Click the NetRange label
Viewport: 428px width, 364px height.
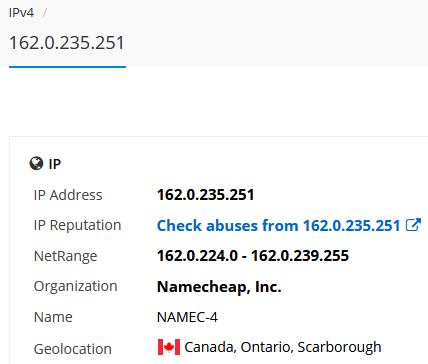click(x=65, y=256)
